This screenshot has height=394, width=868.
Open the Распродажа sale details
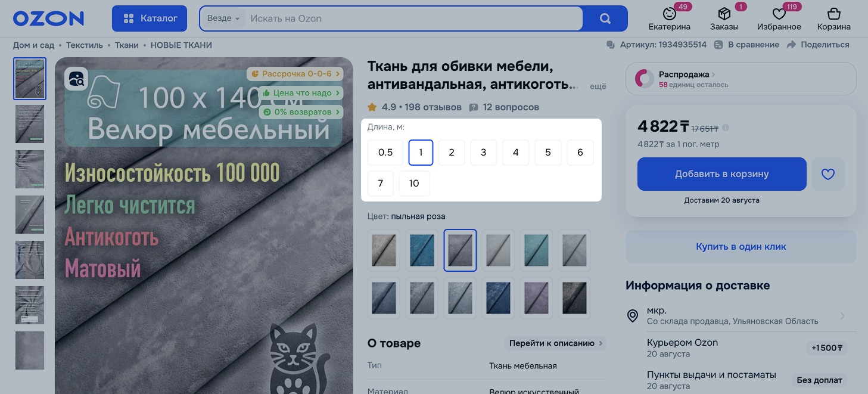click(x=741, y=79)
